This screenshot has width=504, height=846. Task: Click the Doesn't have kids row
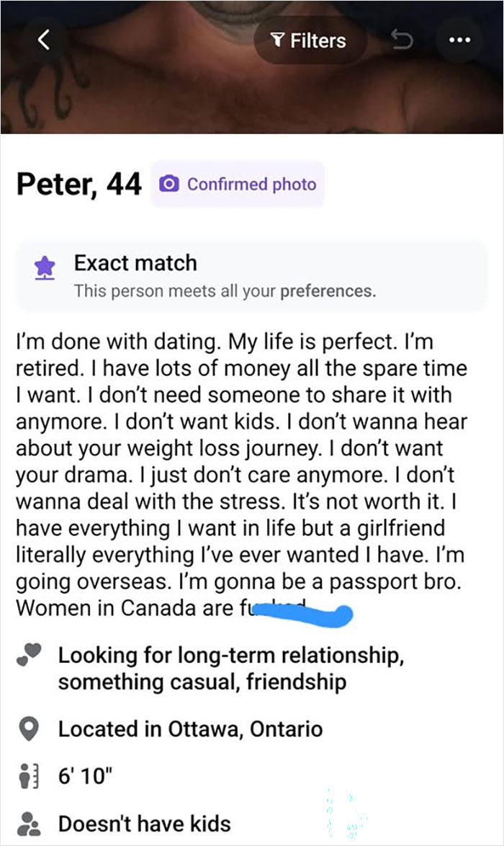144,824
